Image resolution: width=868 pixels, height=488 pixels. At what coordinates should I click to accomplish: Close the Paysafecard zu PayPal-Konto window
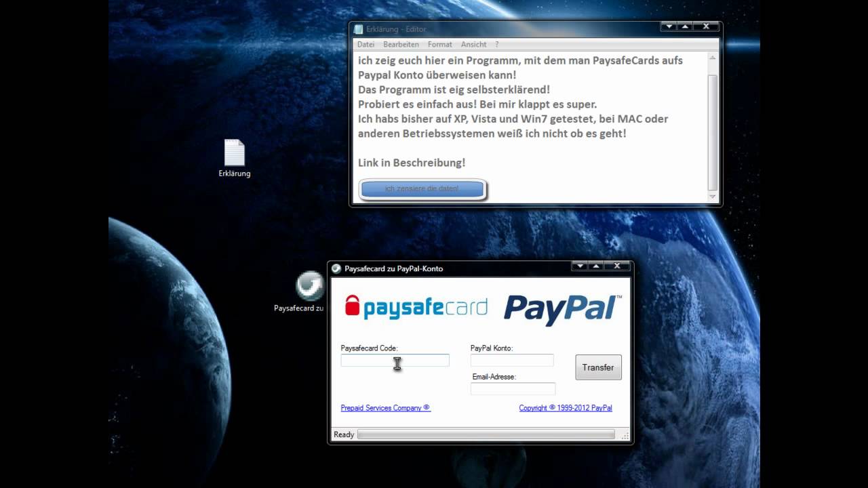click(616, 266)
